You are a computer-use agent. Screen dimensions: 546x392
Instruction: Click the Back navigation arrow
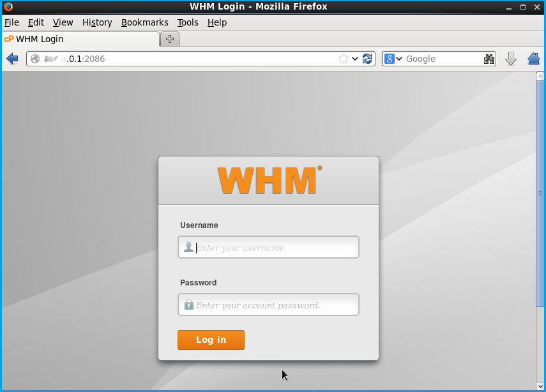coord(12,59)
